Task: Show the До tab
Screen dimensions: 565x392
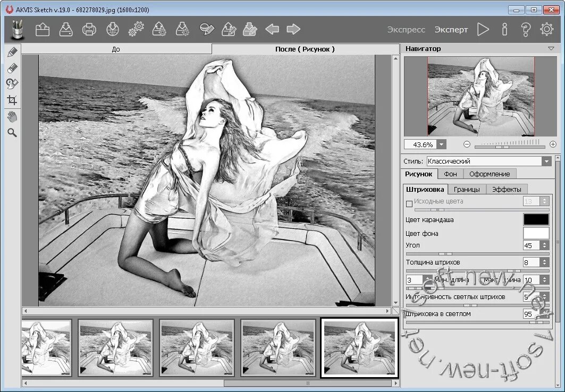Action: [x=116, y=49]
